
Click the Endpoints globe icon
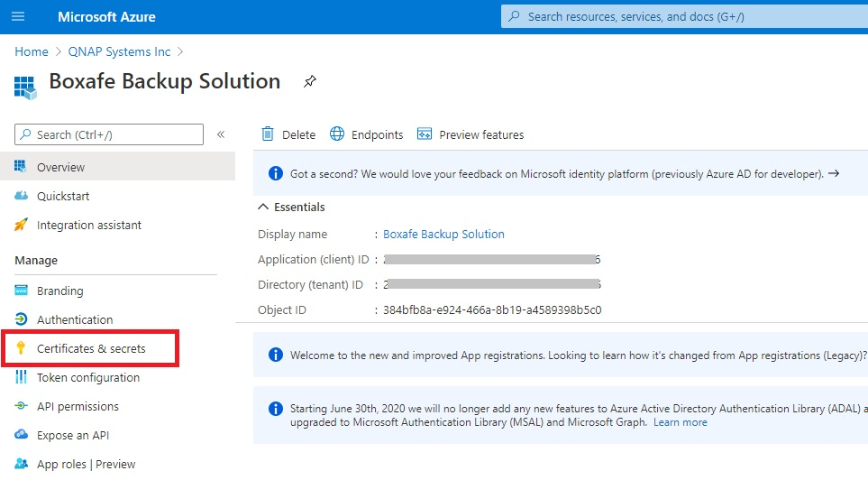337,134
